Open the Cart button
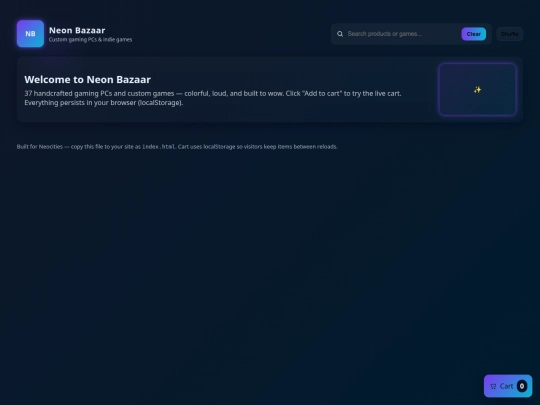Viewport: 540px width, 405px height. [x=508, y=386]
